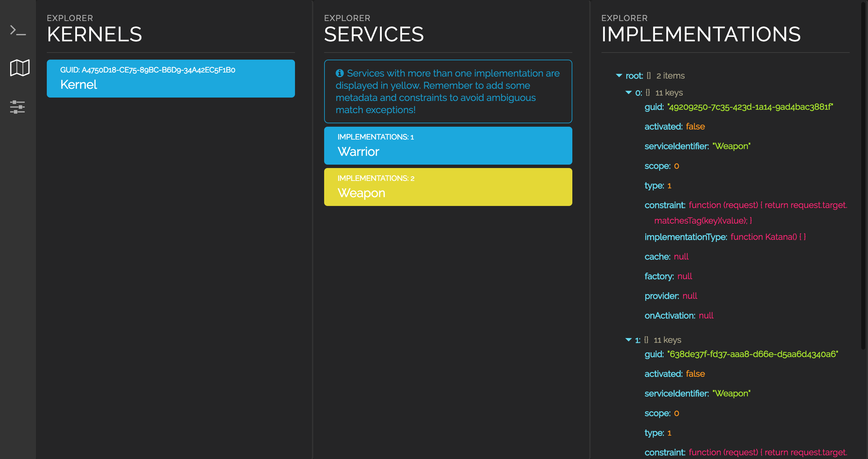Screen dimensions: 868x459
Task: Select the Warrior service
Action: coord(448,146)
